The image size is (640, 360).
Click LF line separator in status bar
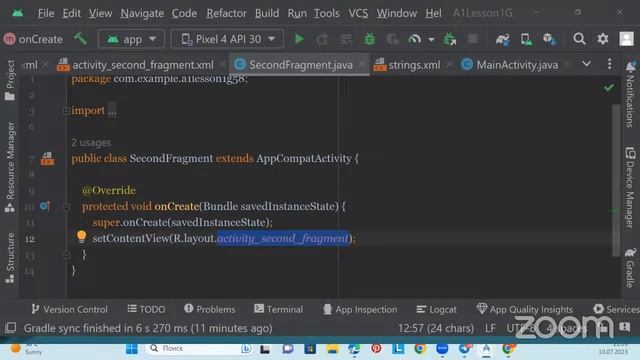490,328
